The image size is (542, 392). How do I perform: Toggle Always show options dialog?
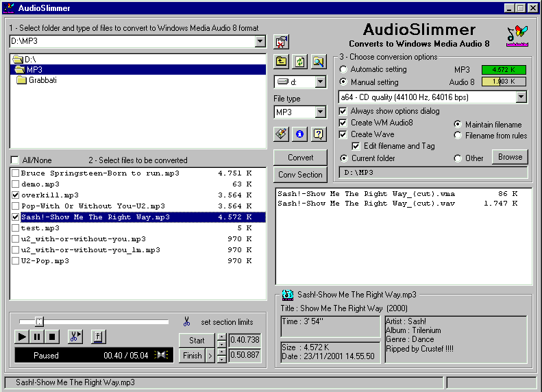[x=343, y=111]
